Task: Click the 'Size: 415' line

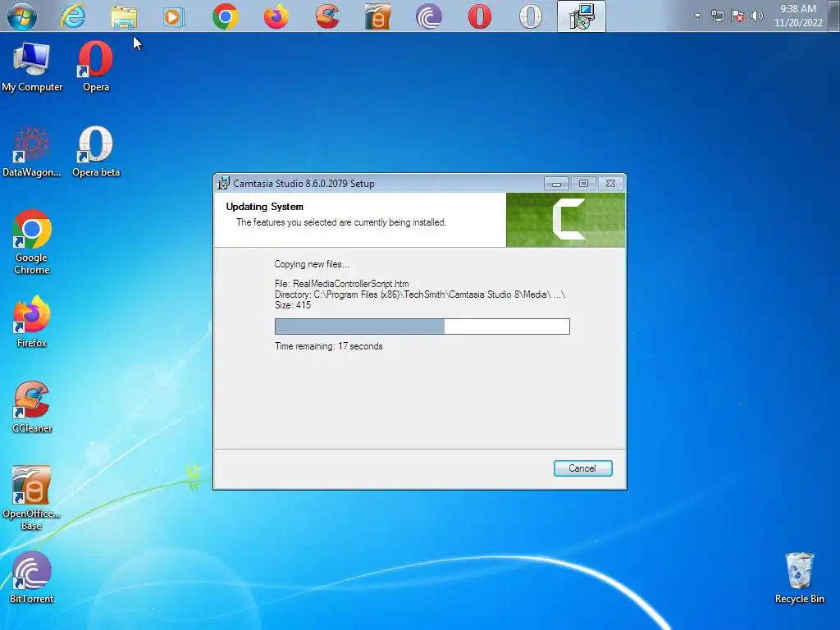Action: (293, 305)
